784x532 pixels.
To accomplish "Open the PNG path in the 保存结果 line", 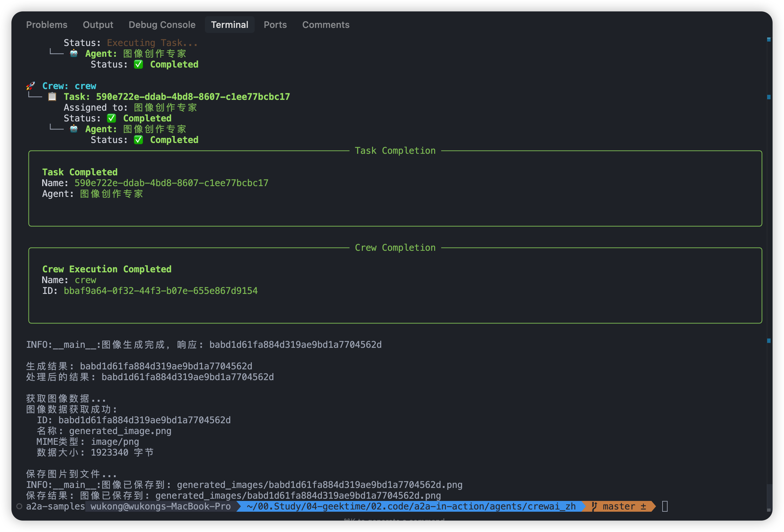I will (297, 495).
